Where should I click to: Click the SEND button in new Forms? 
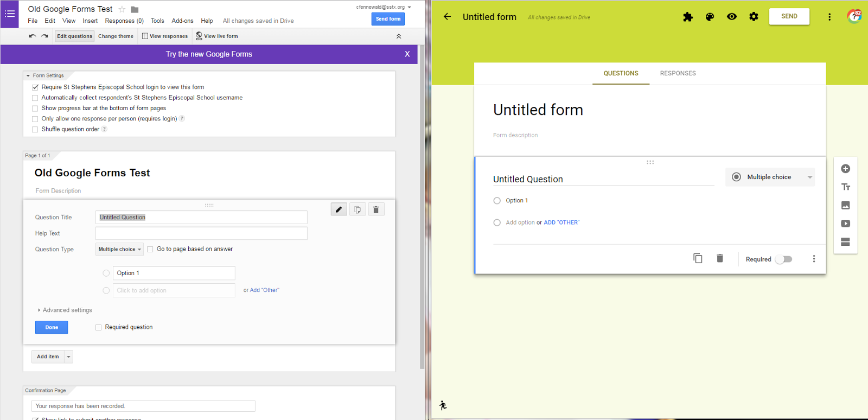coord(789,16)
